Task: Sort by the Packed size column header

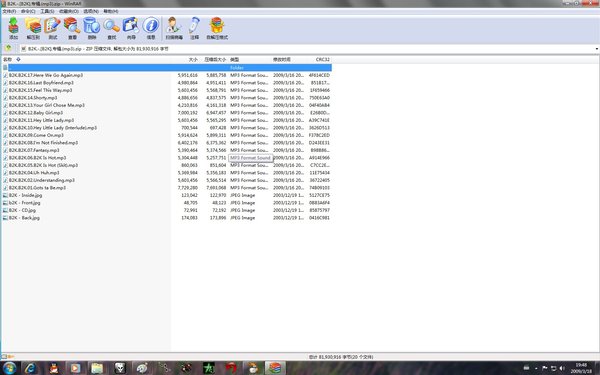Action: (x=214, y=59)
